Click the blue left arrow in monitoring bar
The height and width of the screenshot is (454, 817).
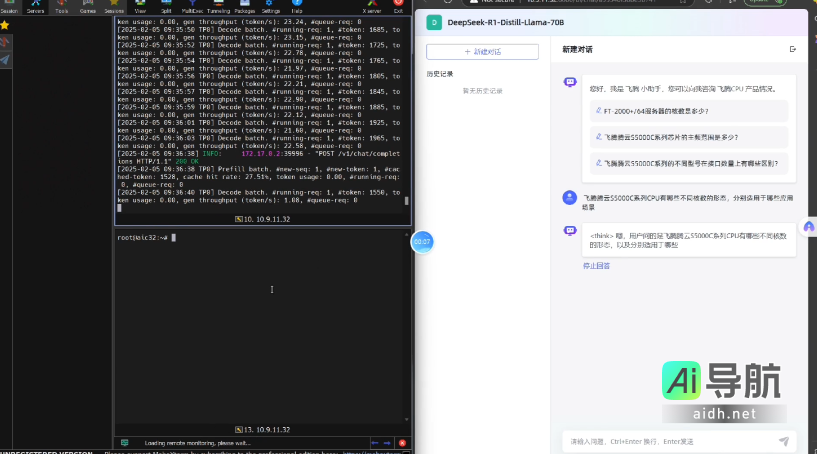pyautogui.click(x=375, y=443)
